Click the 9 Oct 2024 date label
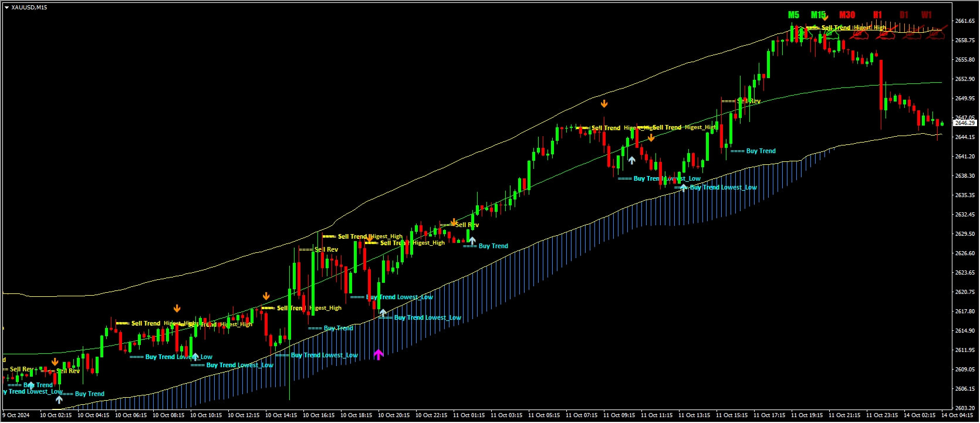The height and width of the screenshot is (423, 980). (16, 416)
